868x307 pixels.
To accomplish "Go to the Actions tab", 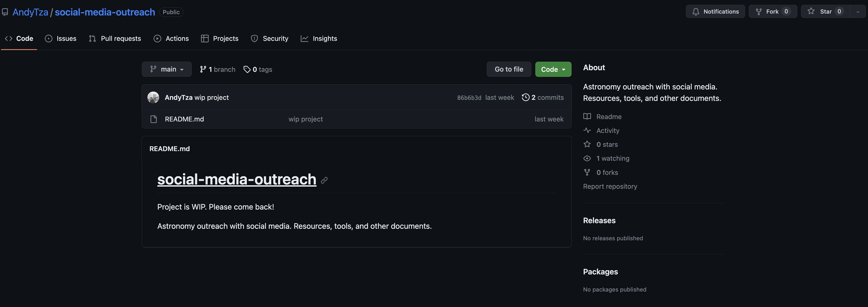I will (x=171, y=39).
